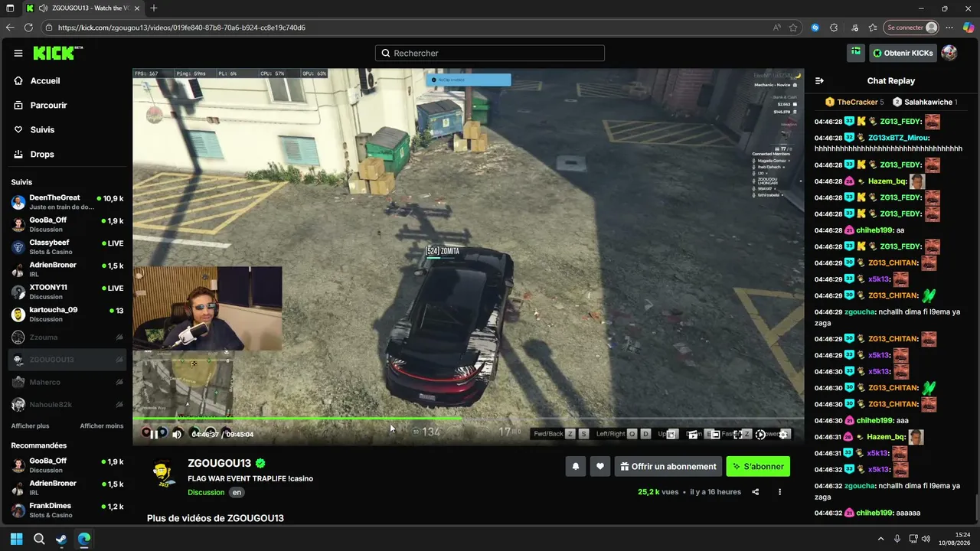980x551 pixels.
Task: Enable notifications with the bell button
Action: click(576, 466)
